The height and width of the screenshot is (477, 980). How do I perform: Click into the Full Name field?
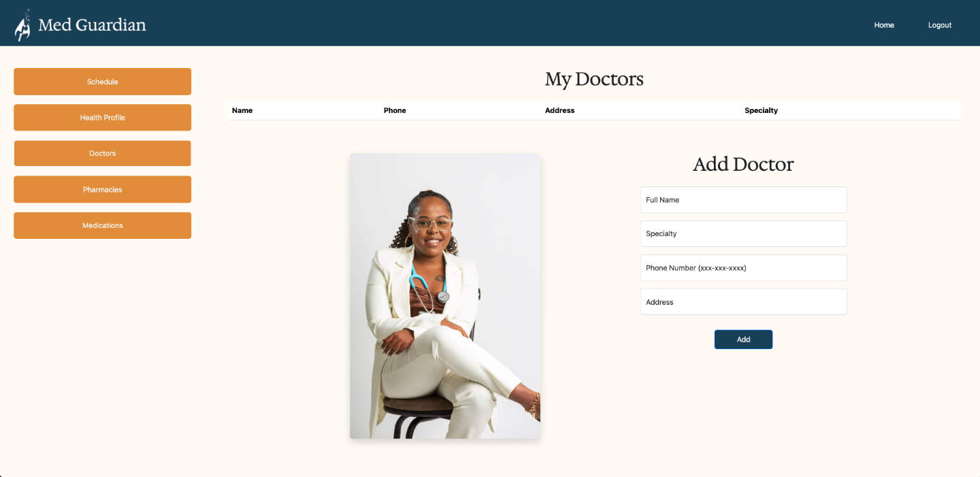tap(743, 200)
